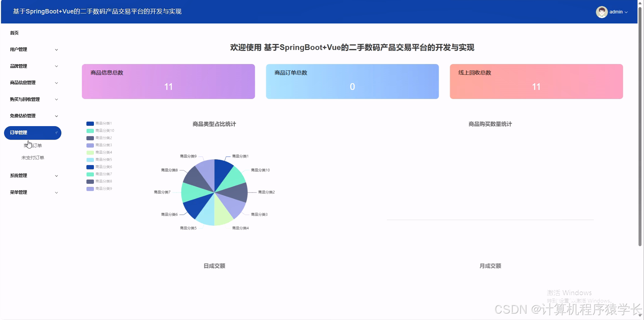
Task: Click the 线上回收总数 statistics card
Action: [536, 81]
